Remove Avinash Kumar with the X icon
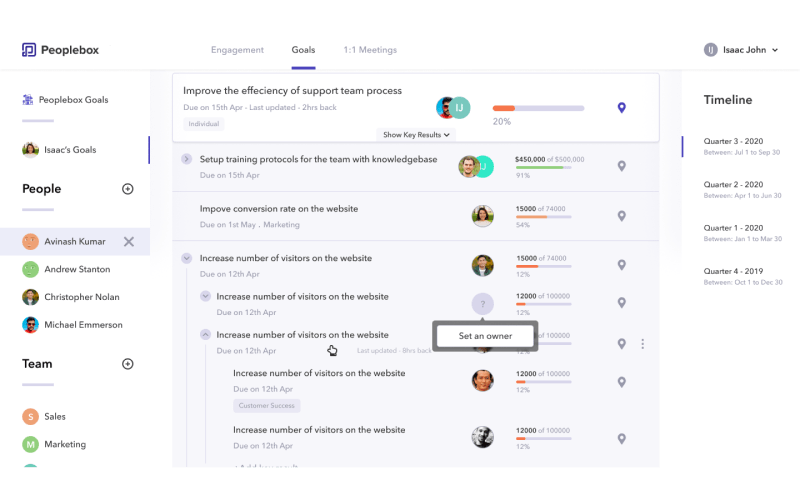Image resolution: width=800 pixels, height=500 pixels. (128, 241)
